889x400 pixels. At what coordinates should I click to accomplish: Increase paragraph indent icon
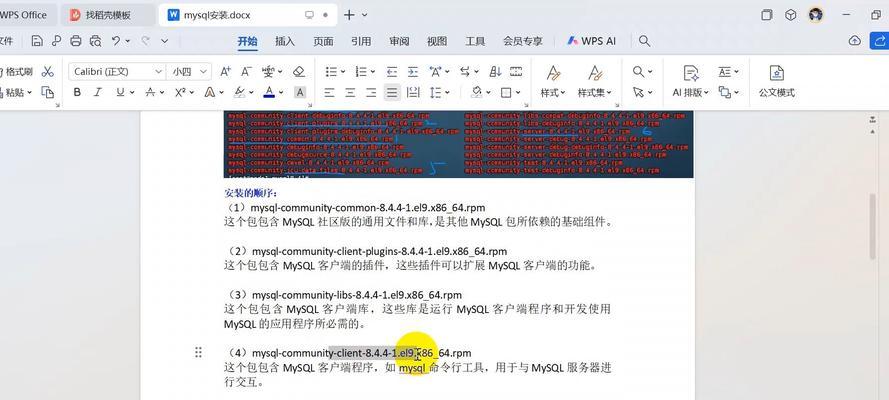413,71
